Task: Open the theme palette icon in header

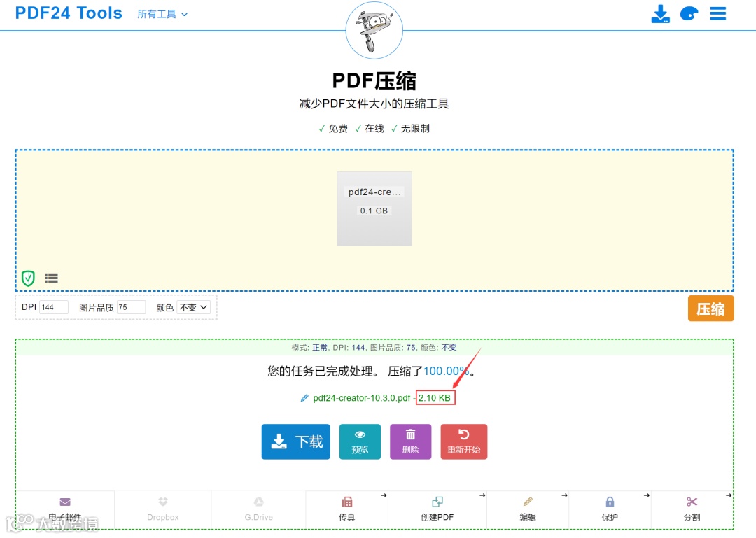Action: [x=689, y=13]
